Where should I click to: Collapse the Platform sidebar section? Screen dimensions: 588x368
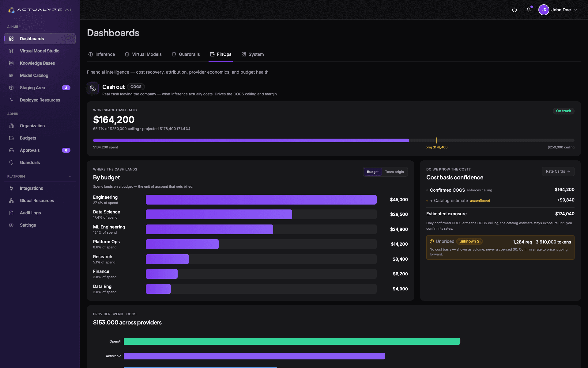[x=70, y=177]
